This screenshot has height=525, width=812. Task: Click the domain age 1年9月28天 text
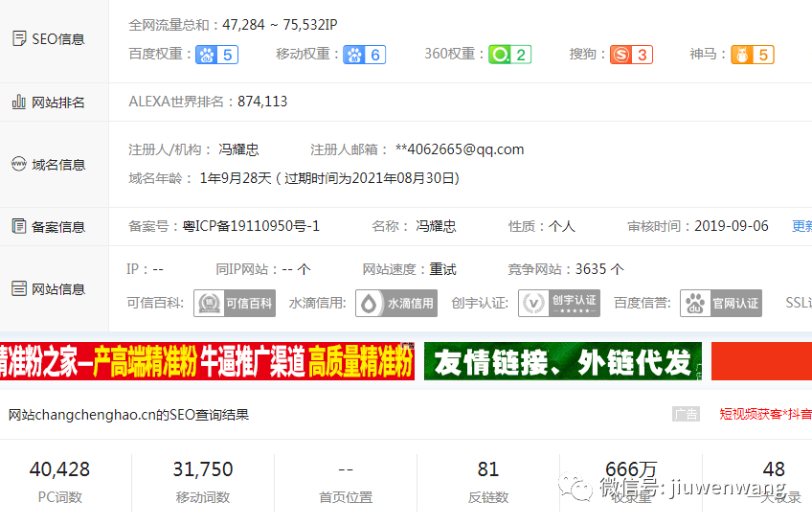pos(236,178)
